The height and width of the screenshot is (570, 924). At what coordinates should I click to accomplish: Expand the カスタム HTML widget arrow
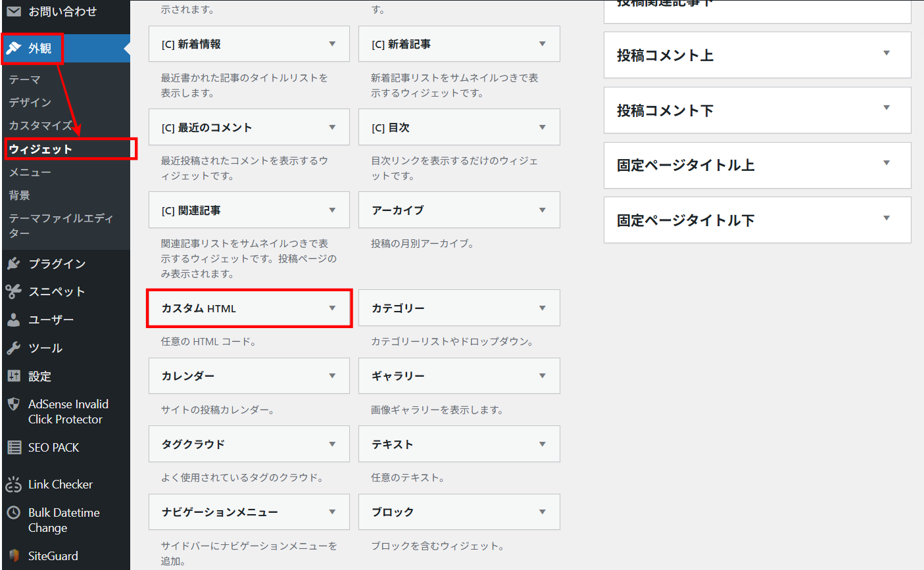point(332,308)
